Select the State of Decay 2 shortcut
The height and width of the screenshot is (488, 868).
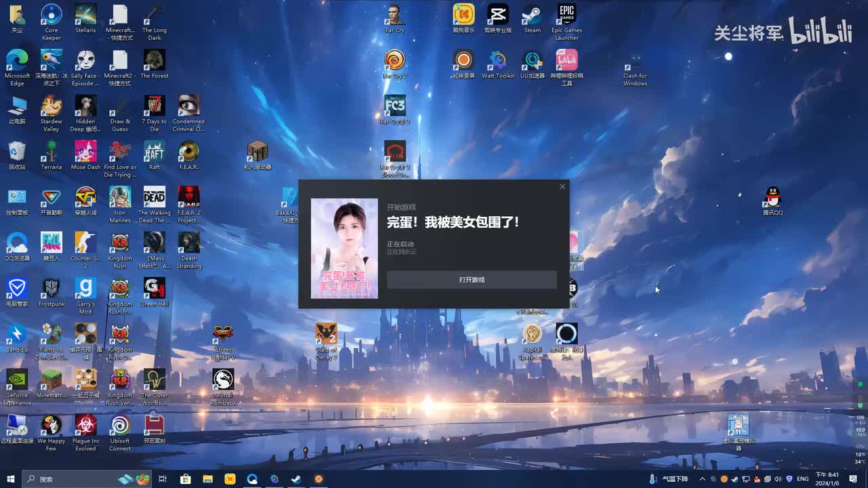[x=326, y=342]
